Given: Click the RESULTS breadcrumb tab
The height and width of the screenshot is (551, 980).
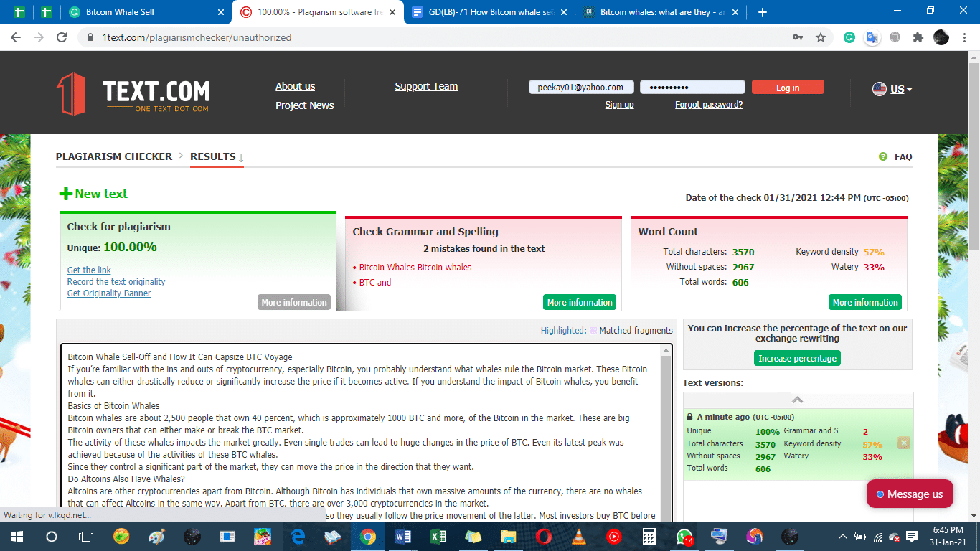Looking at the screenshot, I should point(217,156).
